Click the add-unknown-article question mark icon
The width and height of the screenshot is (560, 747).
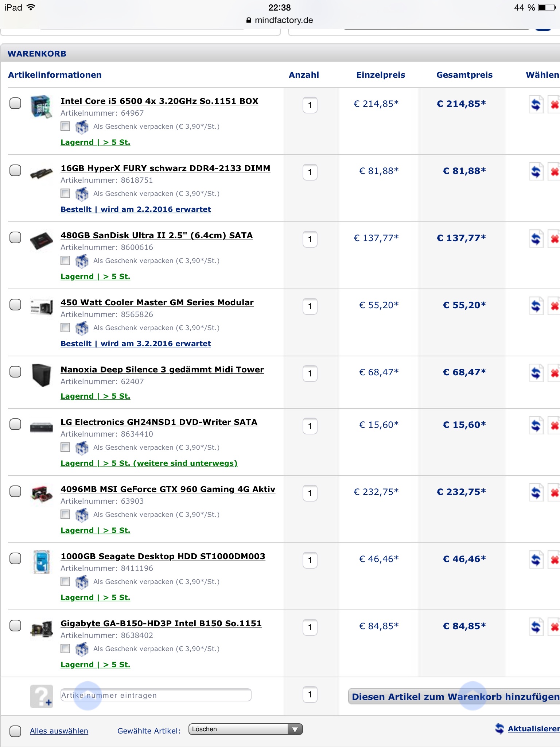click(x=41, y=696)
